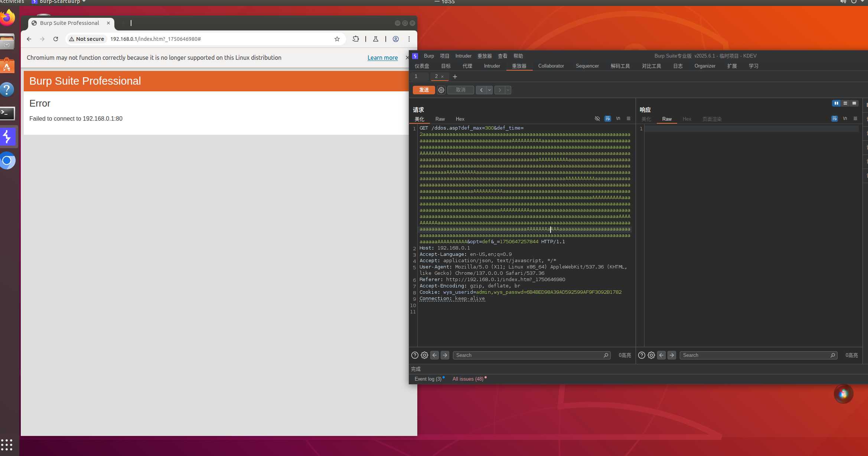
Task: Click the Chromium address bar URL
Action: coord(155,39)
